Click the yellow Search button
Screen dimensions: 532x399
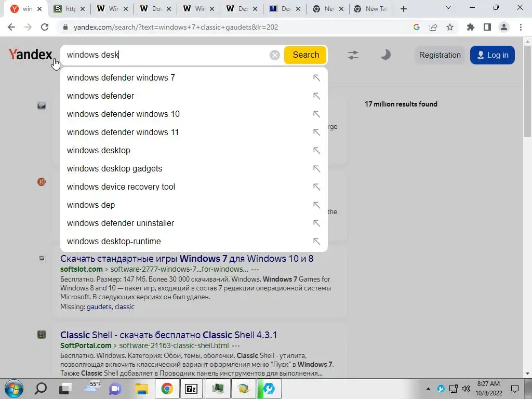coord(305,55)
